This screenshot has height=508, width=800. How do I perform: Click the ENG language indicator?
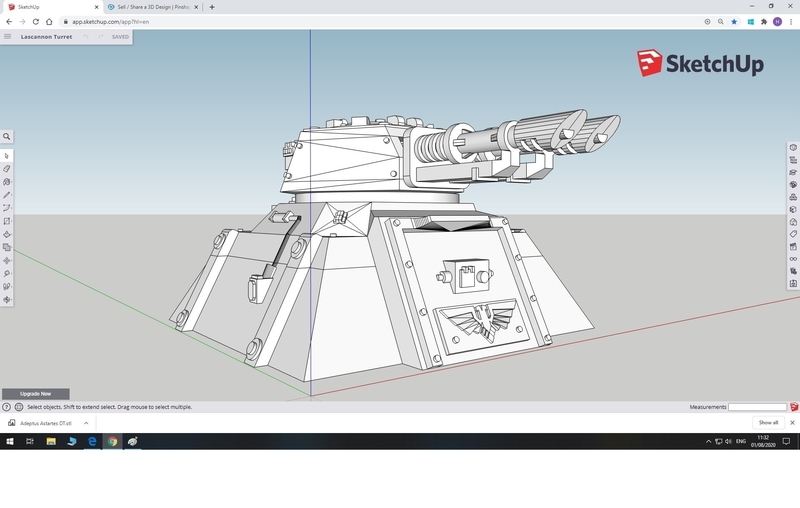741,442
